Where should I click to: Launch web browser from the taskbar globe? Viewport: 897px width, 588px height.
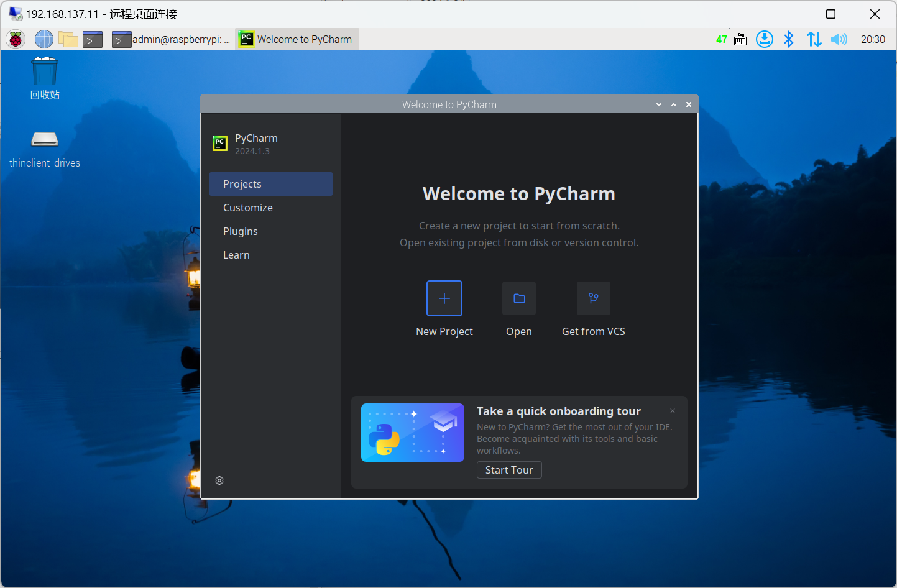(44, 39)
